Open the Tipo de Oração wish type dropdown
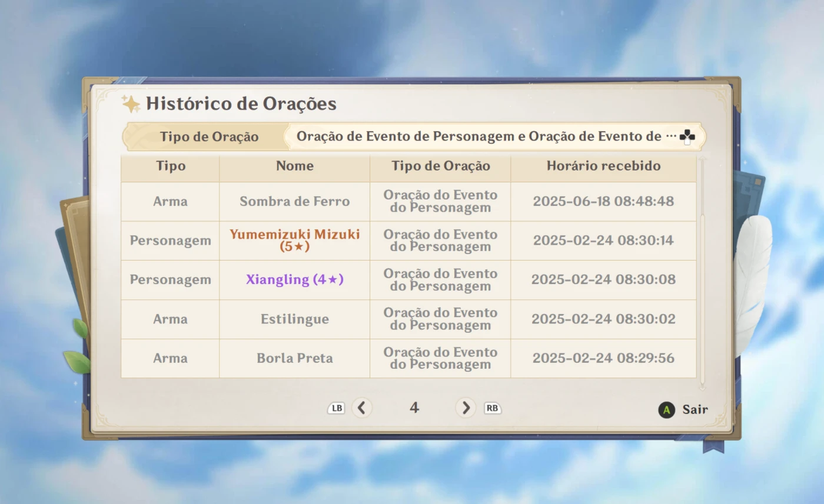The image size is (824, 504). [x=494, y=137]
